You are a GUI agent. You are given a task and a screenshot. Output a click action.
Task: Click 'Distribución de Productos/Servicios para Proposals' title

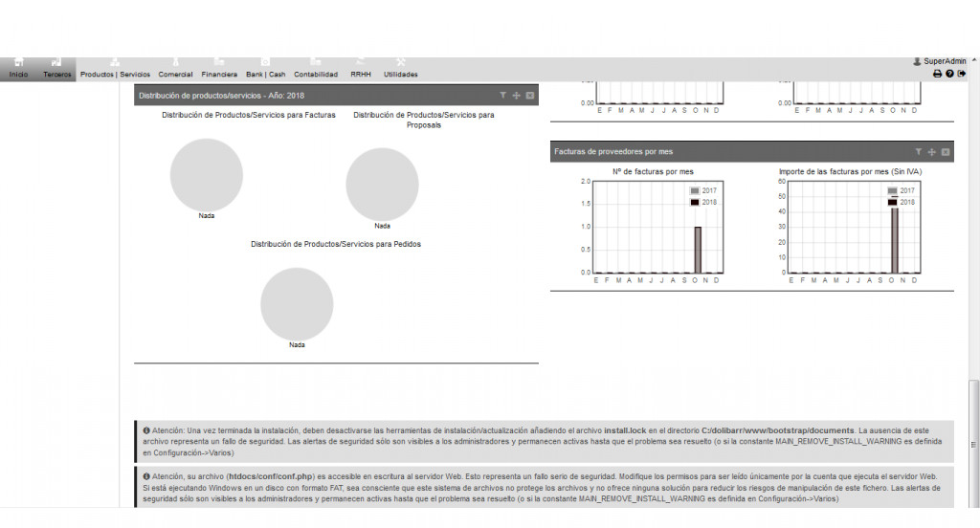[x=424, y=120]
